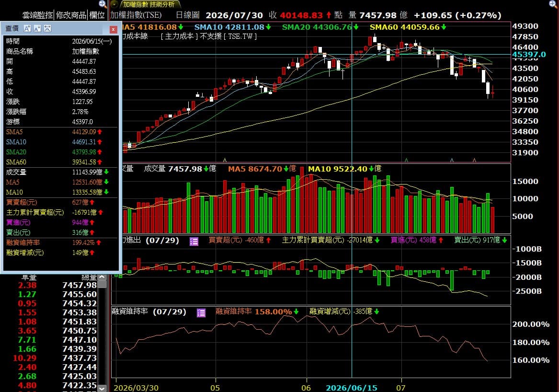Viewport: 559px width, 392px height.
Task: Click the decrease font size icon in 查價 panel
Action: click(x=37, y=29)
